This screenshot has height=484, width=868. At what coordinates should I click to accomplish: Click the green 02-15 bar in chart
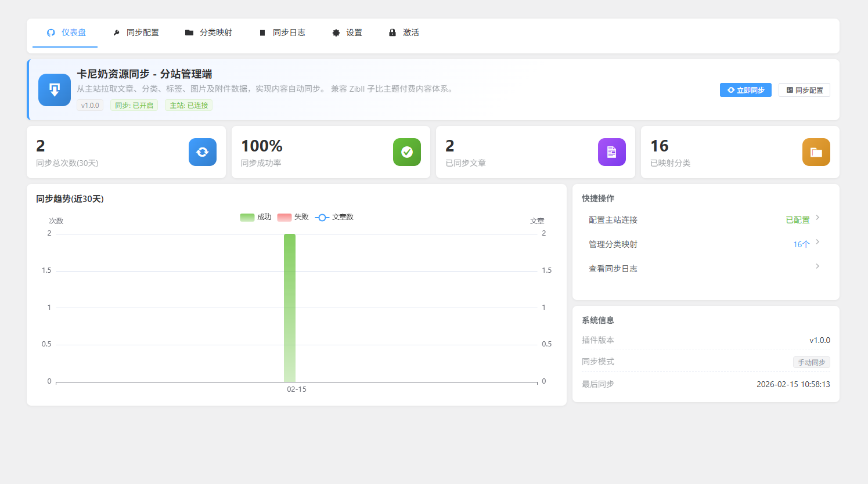point(290,308)
